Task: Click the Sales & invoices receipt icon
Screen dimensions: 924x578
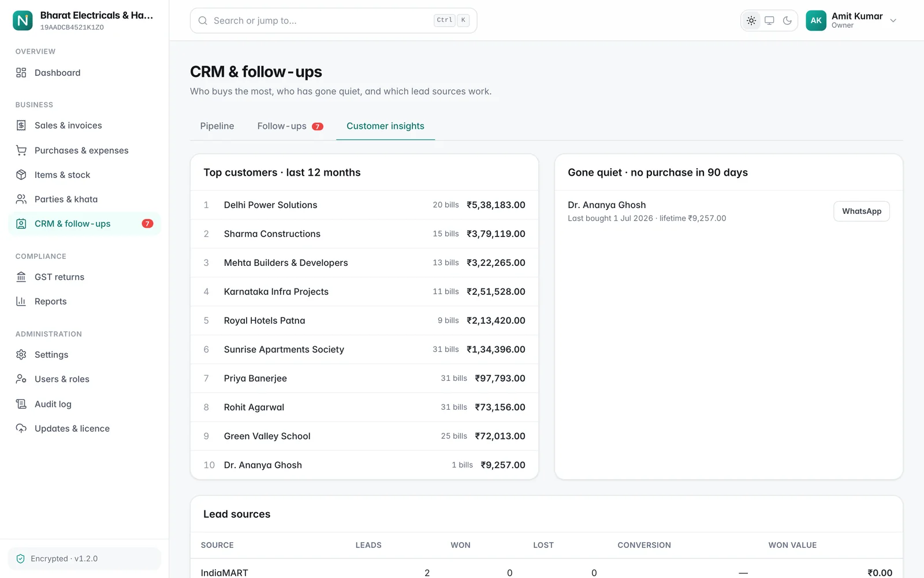Action: (21, 125)
